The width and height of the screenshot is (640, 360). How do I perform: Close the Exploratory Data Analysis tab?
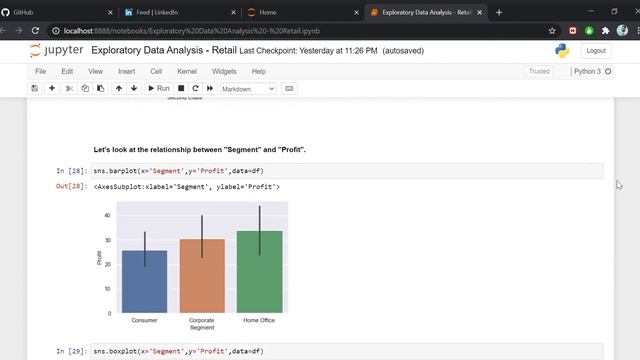click(480, 13)
